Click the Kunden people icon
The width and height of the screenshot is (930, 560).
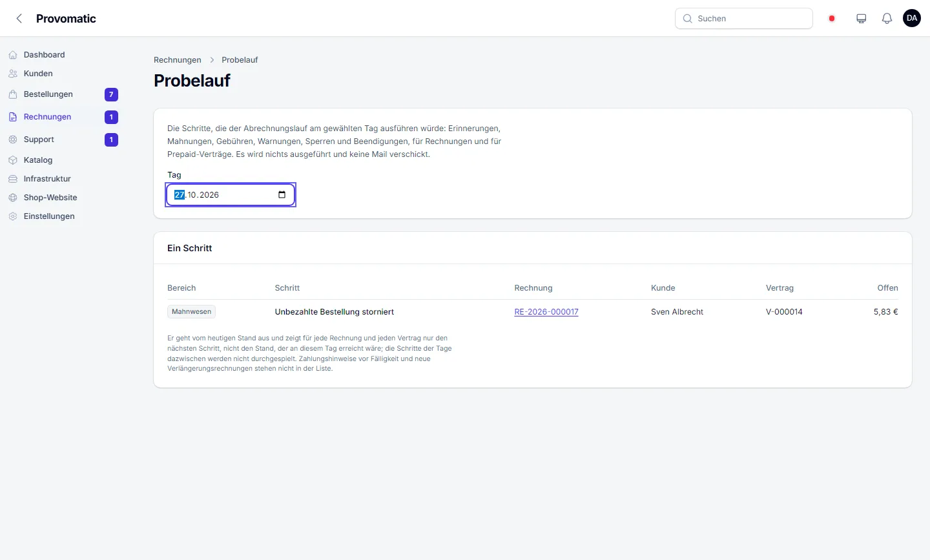[13, 74]
